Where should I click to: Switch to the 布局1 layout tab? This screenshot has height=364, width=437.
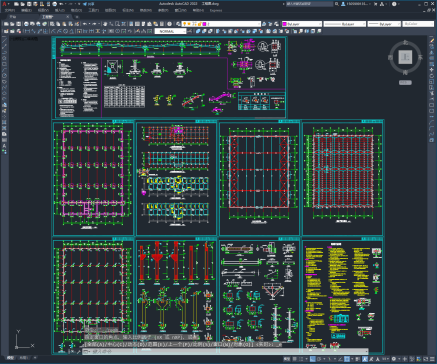tap(23, 358)
